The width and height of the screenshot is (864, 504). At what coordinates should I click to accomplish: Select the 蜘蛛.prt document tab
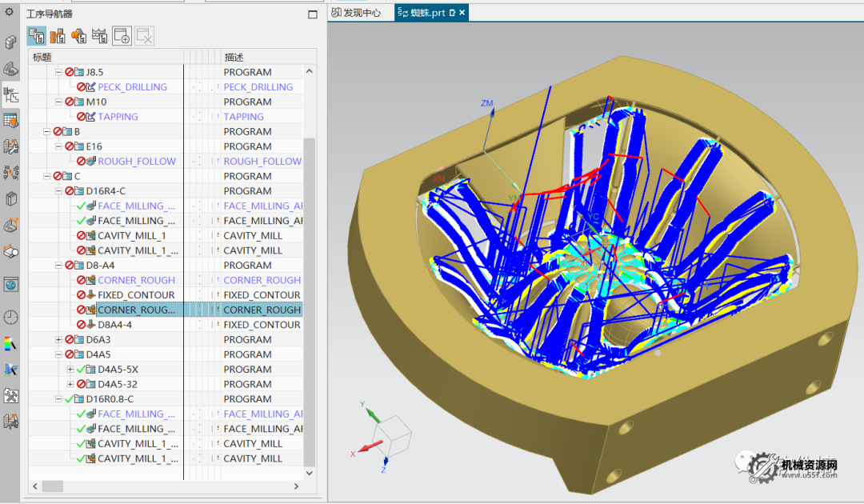(427, 13)
